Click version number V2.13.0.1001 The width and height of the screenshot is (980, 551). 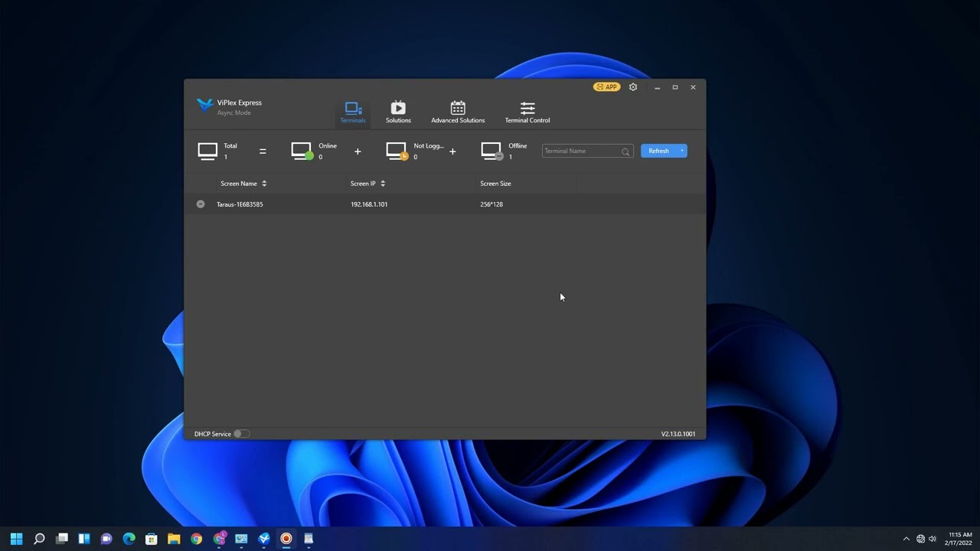(x=678, y=434)
